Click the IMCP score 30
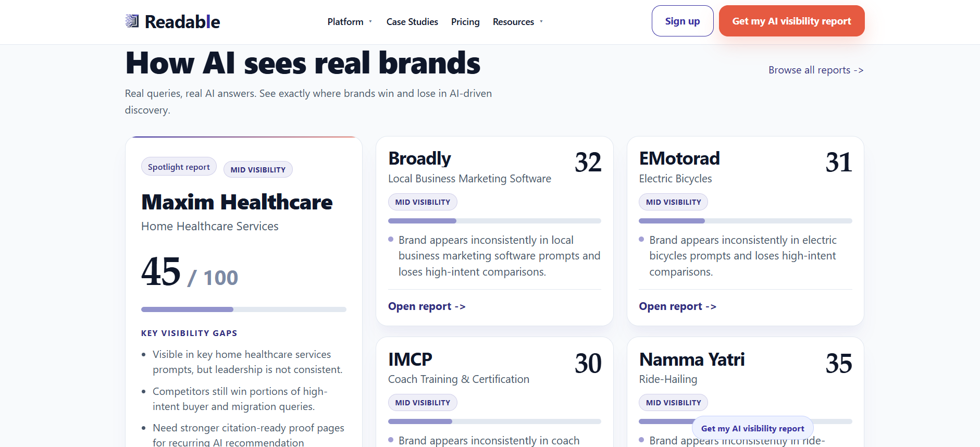Image resolution: width=980 pixels, height=447 pixels. coord(588,363)
